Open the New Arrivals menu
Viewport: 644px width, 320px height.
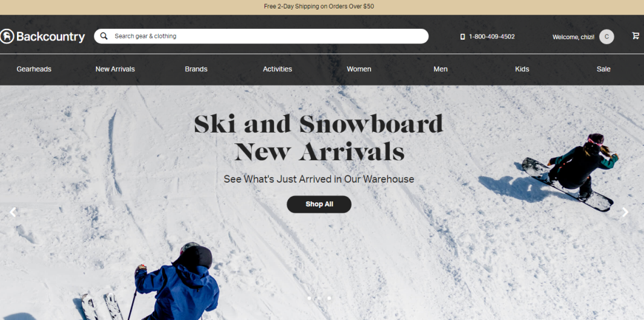click(115, 69)
